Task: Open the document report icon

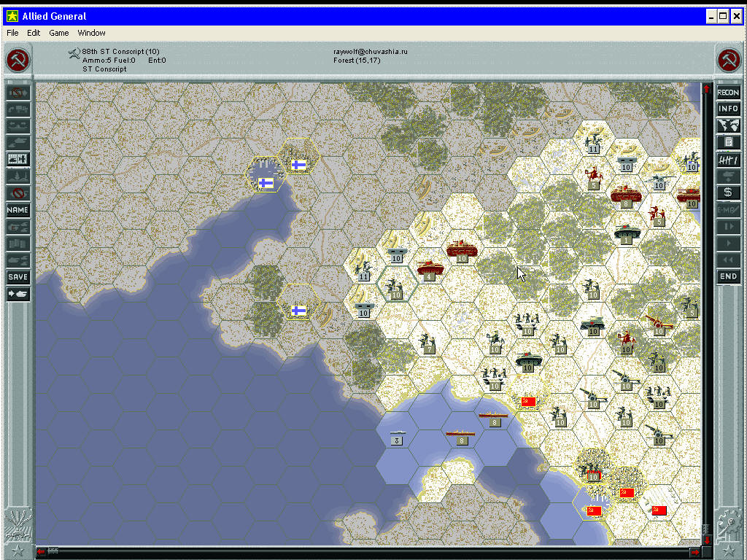Action: click(x=728, y=142)
